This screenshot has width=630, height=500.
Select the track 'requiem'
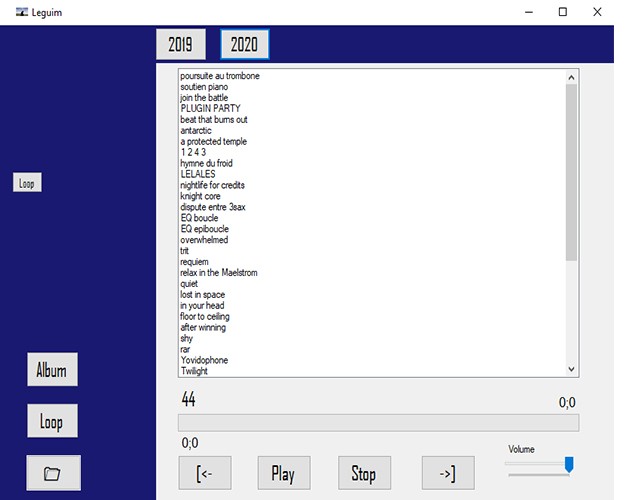tap(196, 262)
